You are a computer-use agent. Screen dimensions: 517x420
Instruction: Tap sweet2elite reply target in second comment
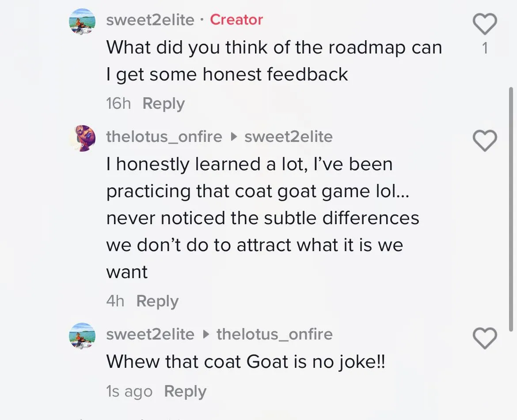tap(289, 137)
